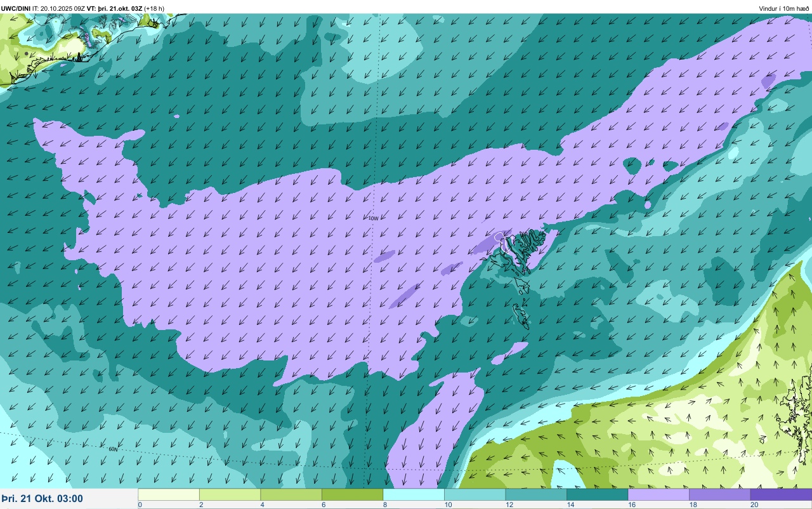The height and width of the screenshot is (509, 812).
Task: Pick the dark purple above-20 legend swatch
Action: point(781,494)
